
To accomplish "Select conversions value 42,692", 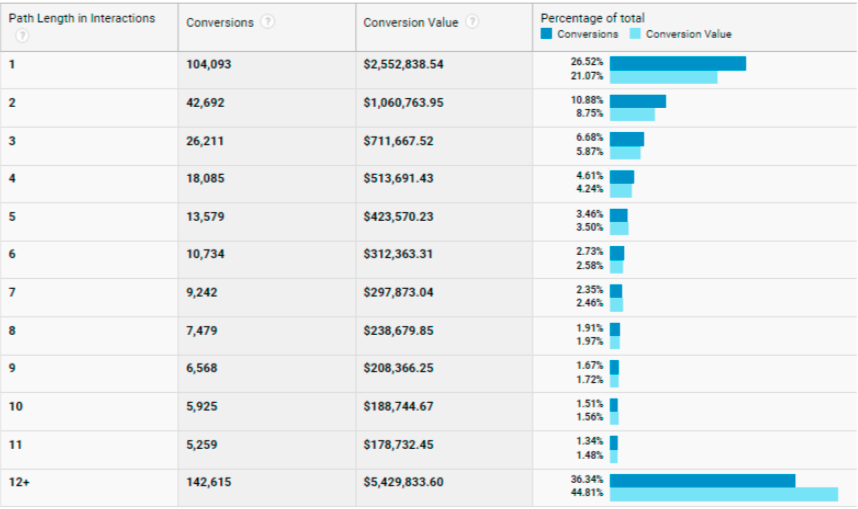I will 205,102.
